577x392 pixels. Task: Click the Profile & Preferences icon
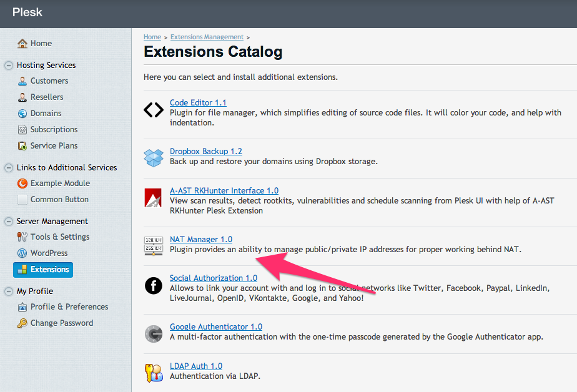pos(22,306)
